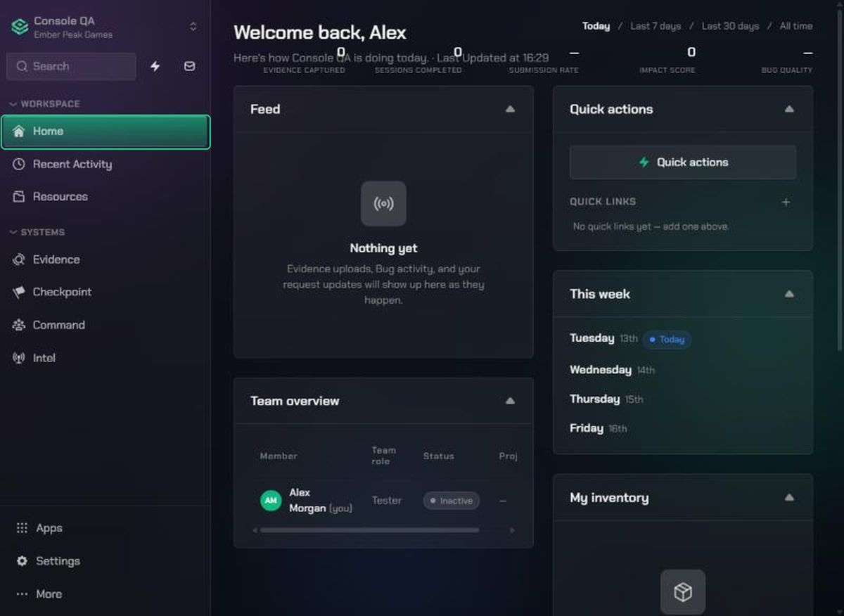The height and width of the screenshot is (616, 844).
Task: Click the IMPACT SCORE metric
Action: pyautogui.click(x=667, y=60)
